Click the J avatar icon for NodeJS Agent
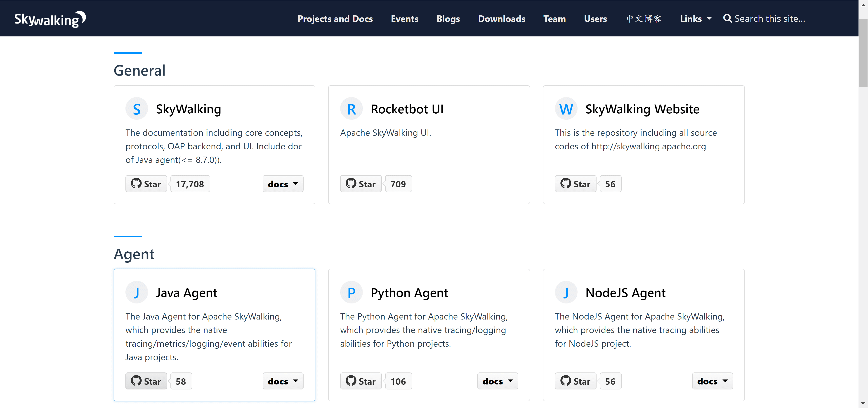 (x=566, y=292)
